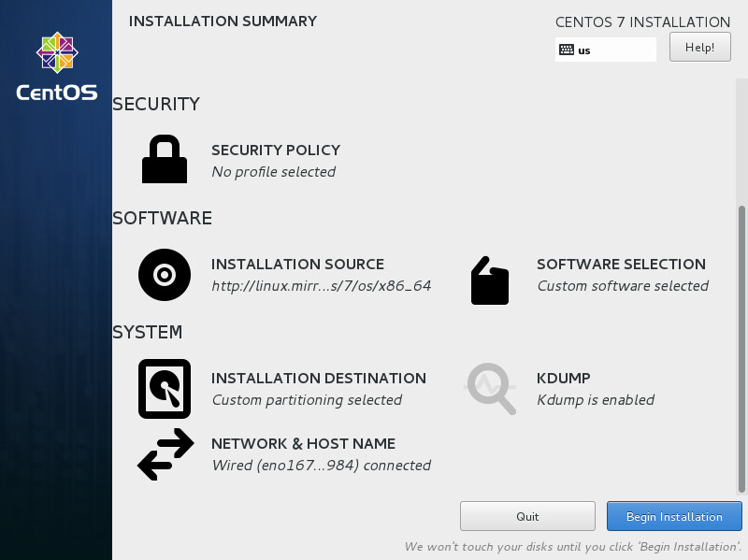Click the keyboard layout icon beside us
This screenshot has height=560, width=748.
pos(567,50)
